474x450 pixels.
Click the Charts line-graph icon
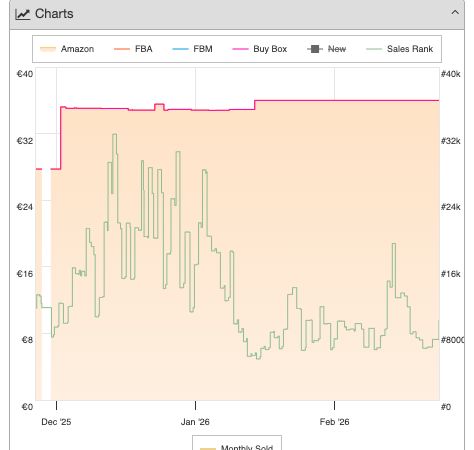coord(22,14)
